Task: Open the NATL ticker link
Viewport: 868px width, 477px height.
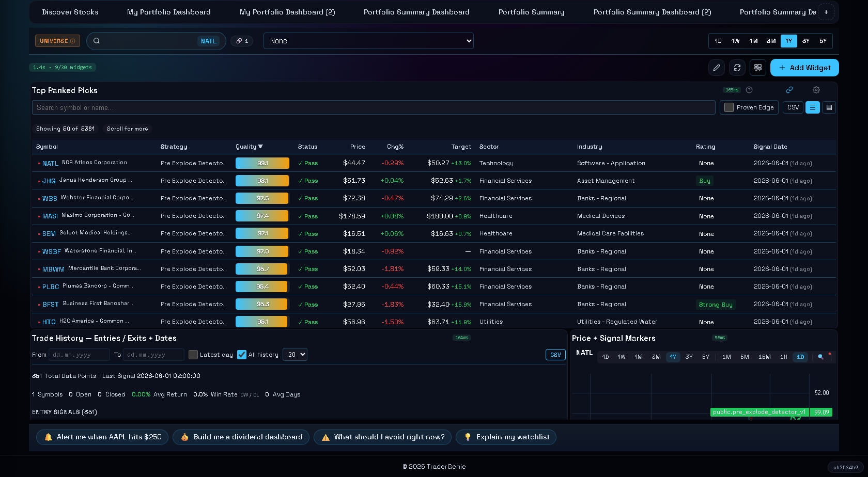Action: click(50, 164)
